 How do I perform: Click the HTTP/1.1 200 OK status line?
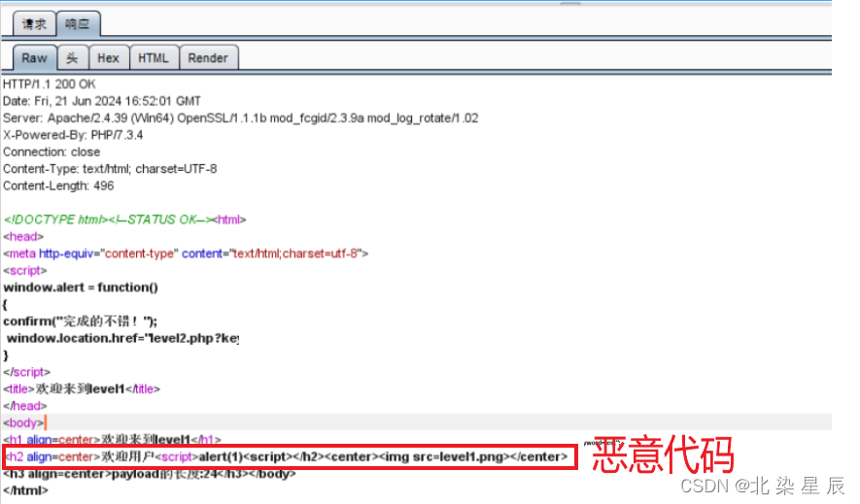tap(50, 84)
